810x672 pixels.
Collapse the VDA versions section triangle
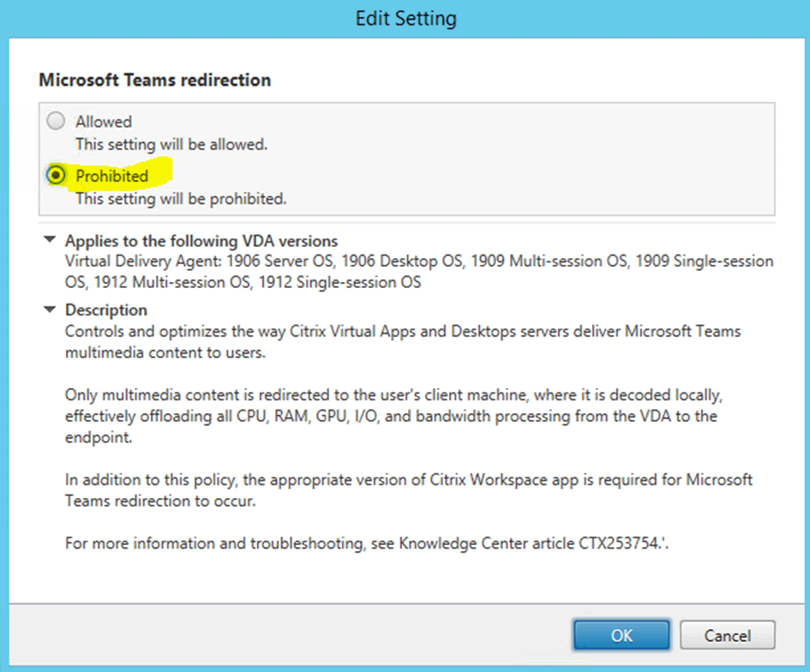coord(50,240)
